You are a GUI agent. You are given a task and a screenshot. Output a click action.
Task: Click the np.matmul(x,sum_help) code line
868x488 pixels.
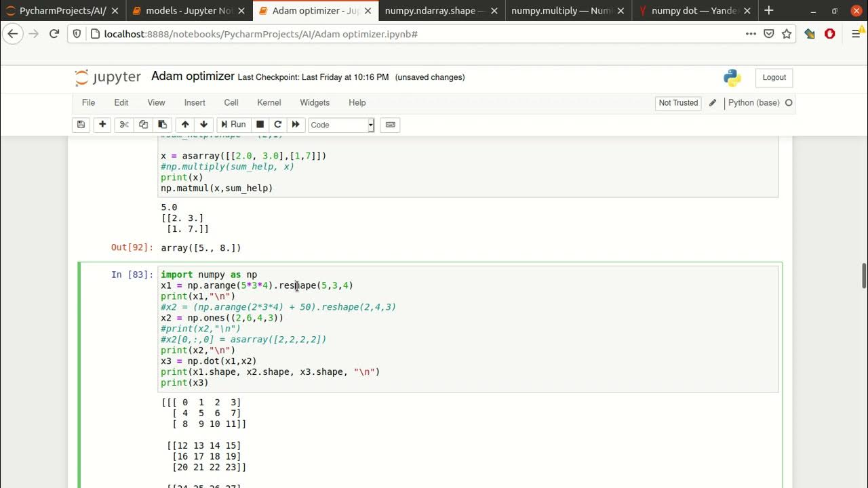tap(217, 188)
